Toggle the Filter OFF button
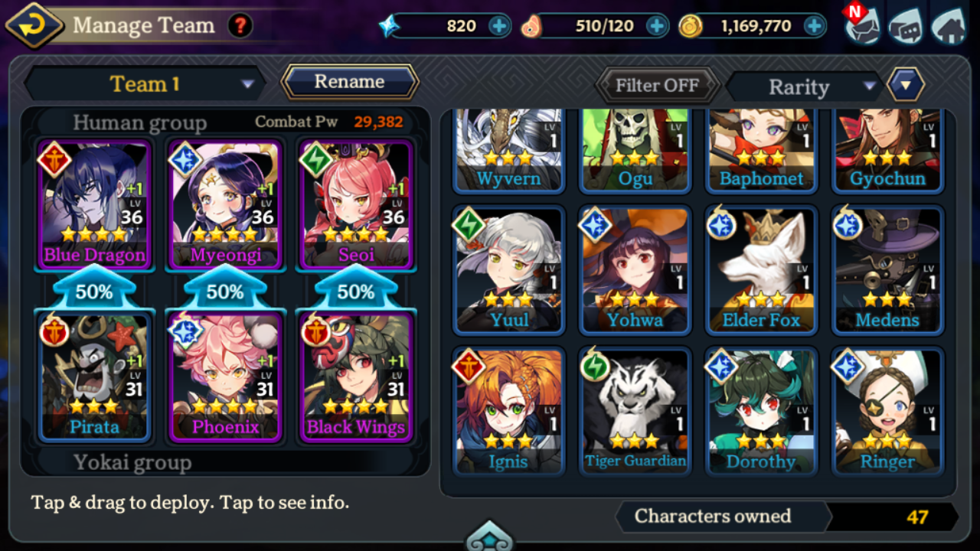The image size is (980, 551). (x=657, y=86)
